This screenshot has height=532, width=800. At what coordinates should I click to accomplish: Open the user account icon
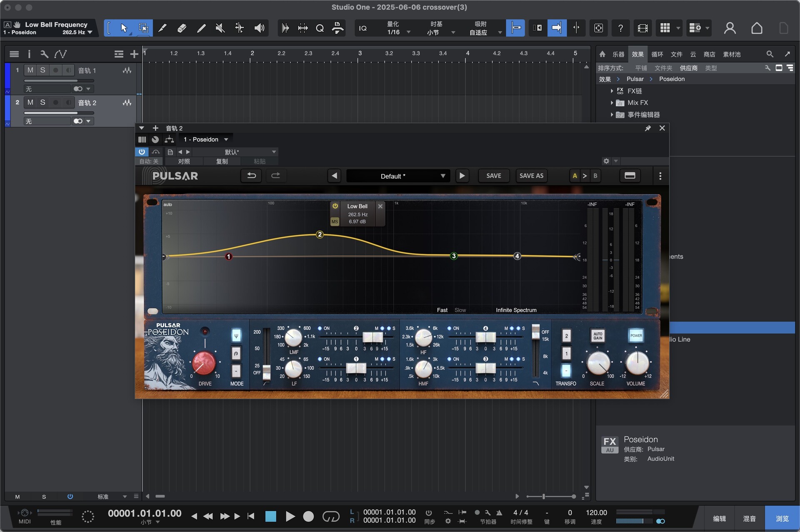730,28
